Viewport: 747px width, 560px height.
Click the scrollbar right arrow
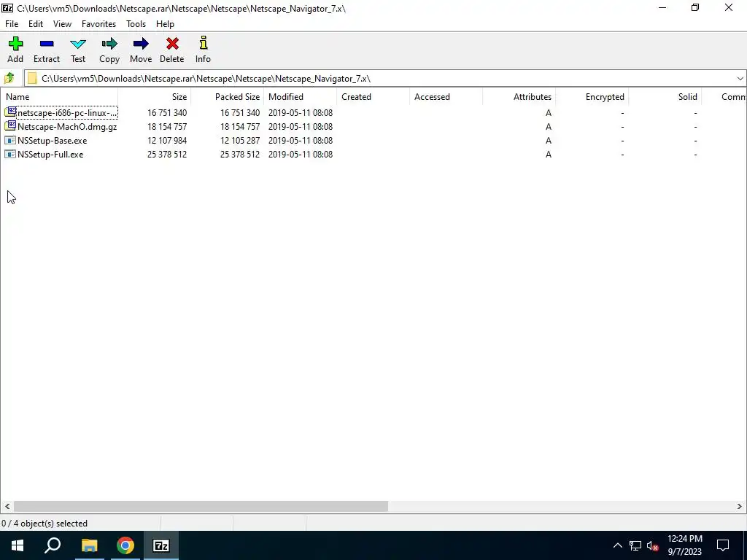[740, 506]
